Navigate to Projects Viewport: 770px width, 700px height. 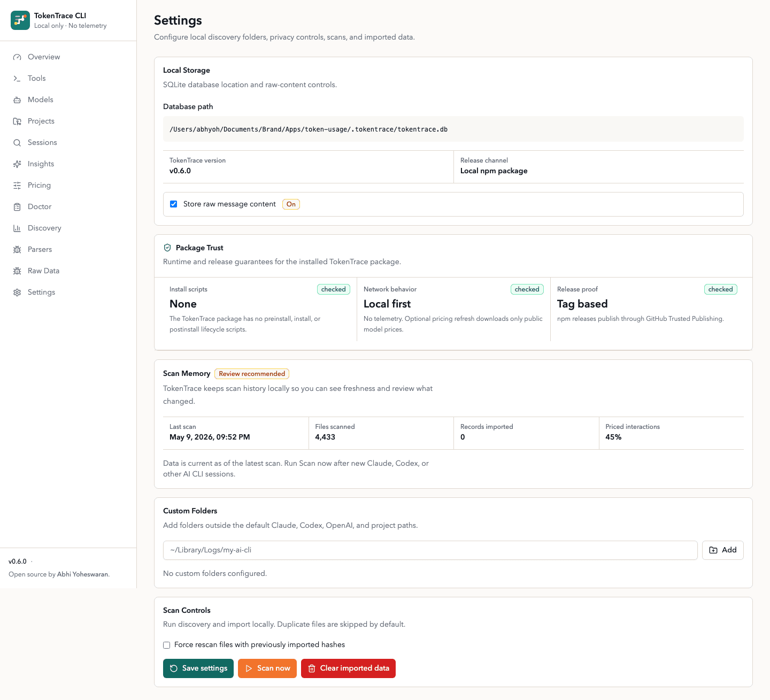[x=68, y=121]
